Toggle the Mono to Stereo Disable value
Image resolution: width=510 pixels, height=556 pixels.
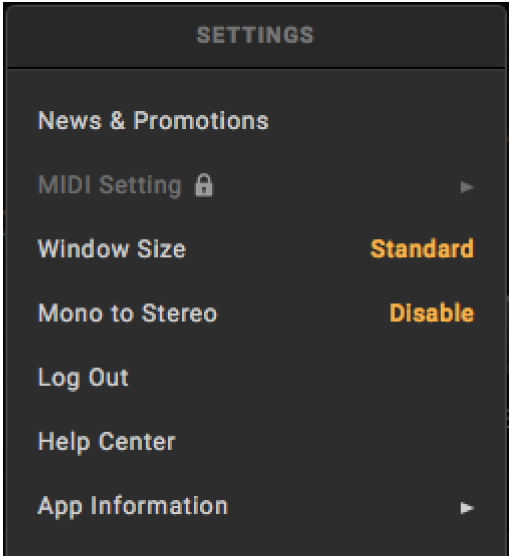click(432, 313)
